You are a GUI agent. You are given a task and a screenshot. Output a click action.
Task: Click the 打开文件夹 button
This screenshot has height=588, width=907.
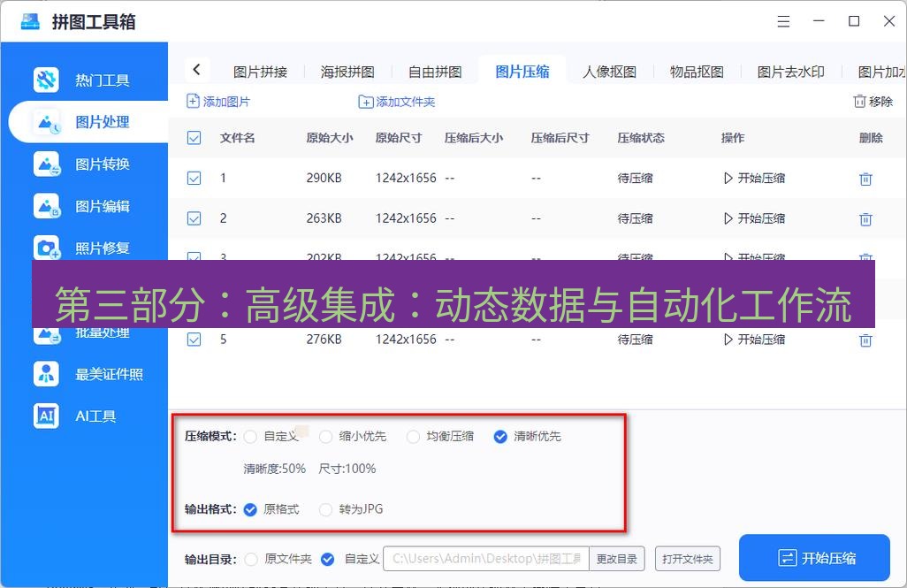[x=688, y=559]
